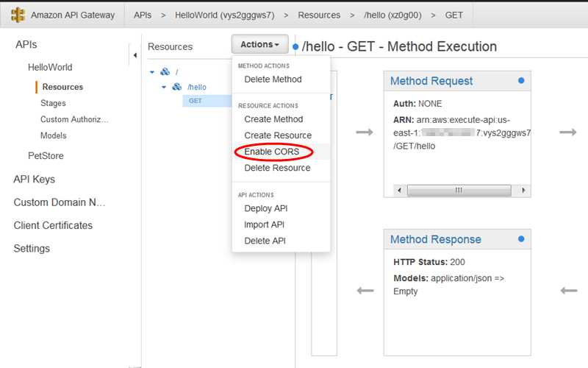Click the blue dot on Method Request
This screenshot has height=368, width=588.
tap(521, 80)
